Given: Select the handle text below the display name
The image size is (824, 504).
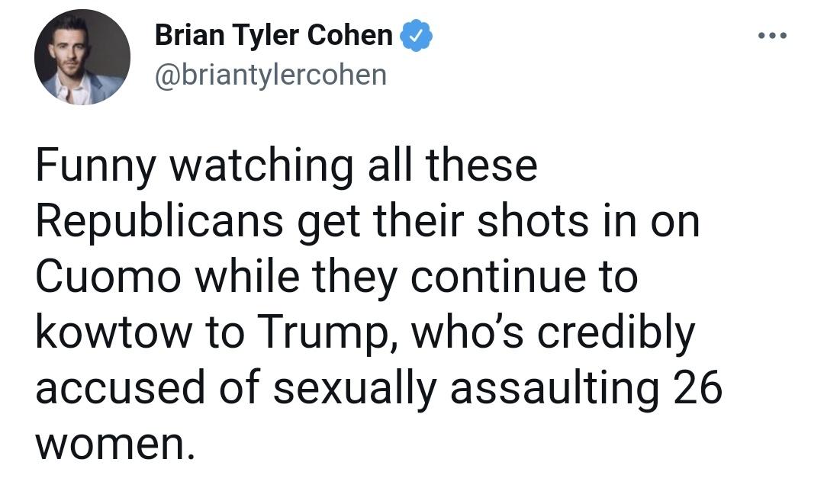Looking at the screenshot, I should (271, 75).
